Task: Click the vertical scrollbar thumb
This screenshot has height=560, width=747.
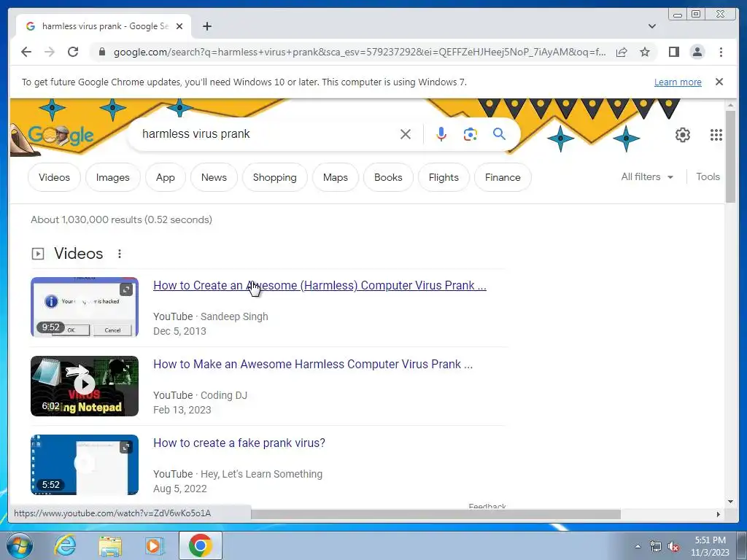Action: (730, 157)
